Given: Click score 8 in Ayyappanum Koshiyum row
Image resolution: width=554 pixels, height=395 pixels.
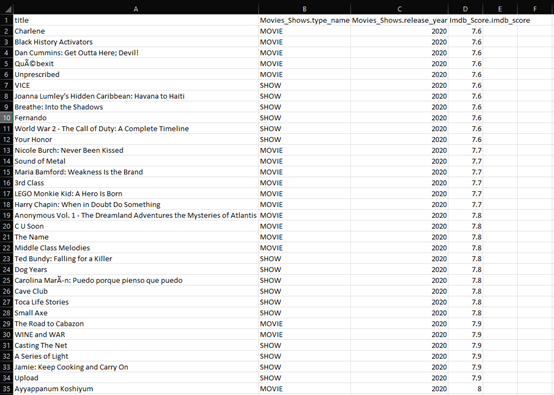Looking at the screenshot, I should coord(465,389).
